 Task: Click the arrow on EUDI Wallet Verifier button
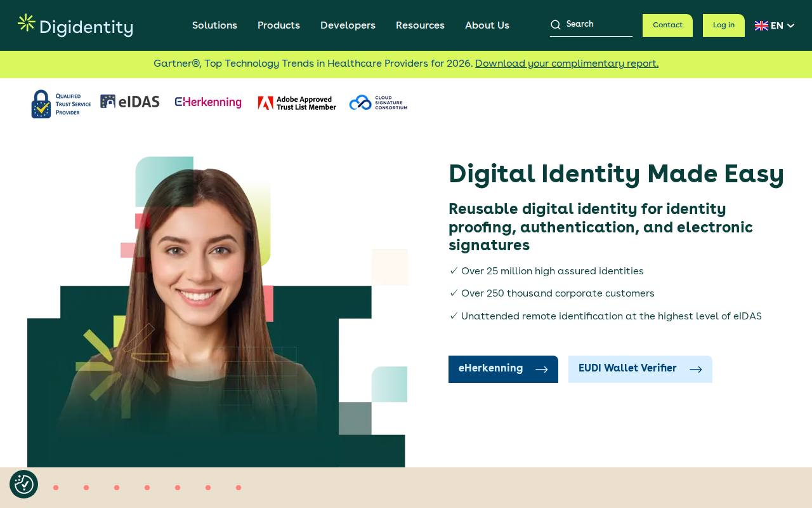[x=696, y=370]
